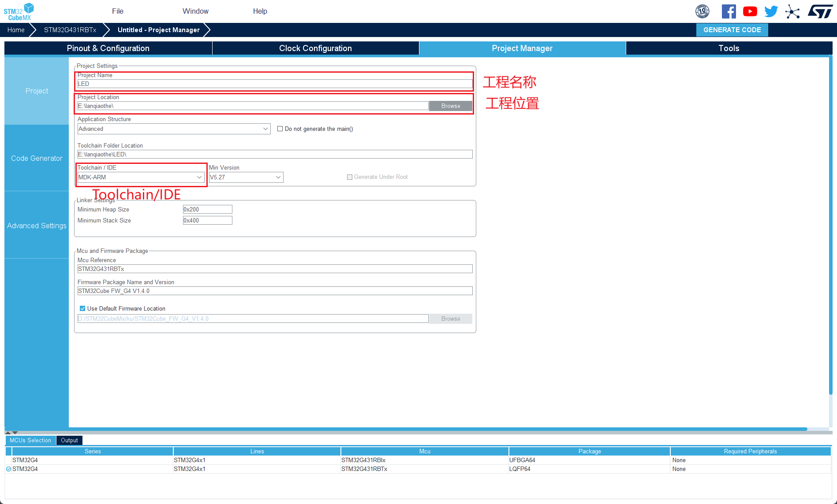
Task: Toggle Do not generate the main() checkbox
Action: [x=280, y=129]
